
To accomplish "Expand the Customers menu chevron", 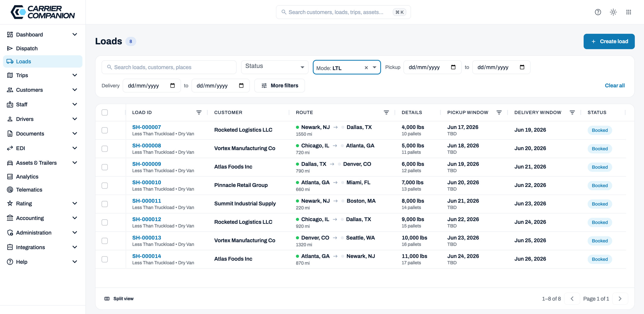I will [75, 90].
